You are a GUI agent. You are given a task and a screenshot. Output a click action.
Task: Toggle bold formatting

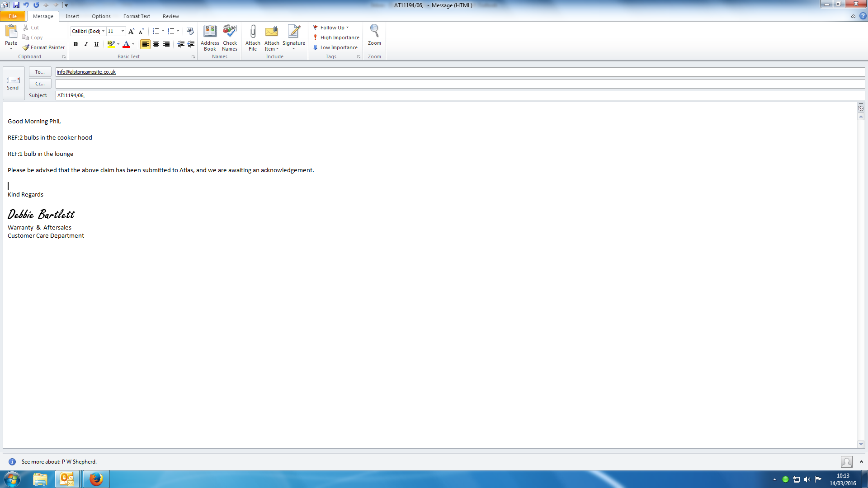pyautogui.click(x=75, y=44)
